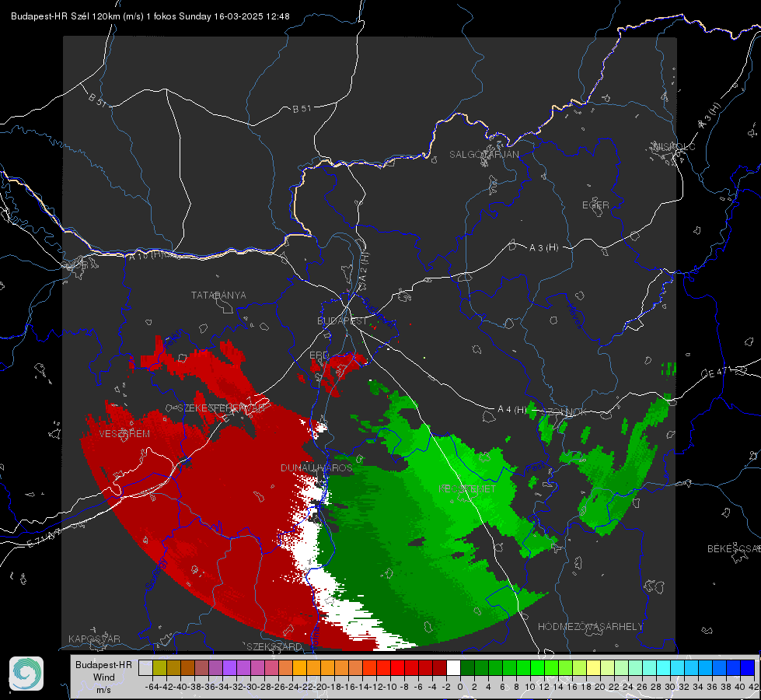Image resolution: width=761 pixels, height=700 pixels.
Task: Click the BÉKÉSCSABA label at the map's edge
Action: pos(734,549)
